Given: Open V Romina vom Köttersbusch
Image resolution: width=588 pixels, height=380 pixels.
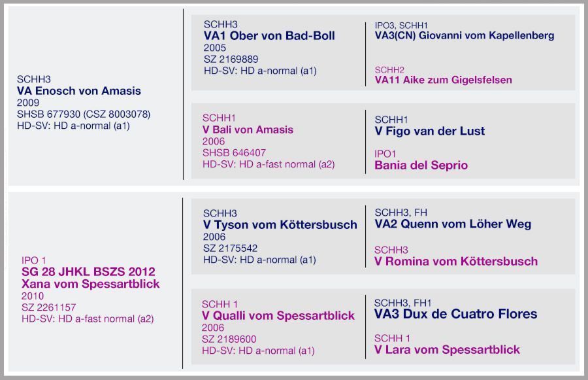Looking at the screenshot, I should [x=456, y=261].
